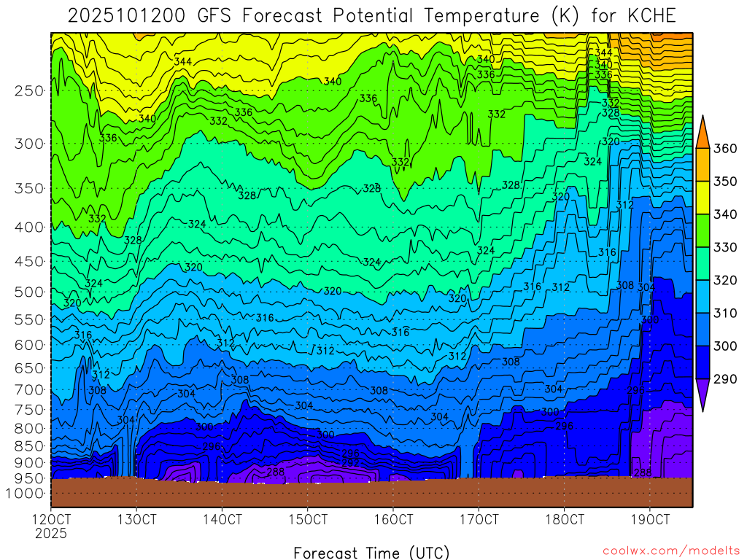Click the 'Forecast Time (UTC)' axis title

pos(371,553)
